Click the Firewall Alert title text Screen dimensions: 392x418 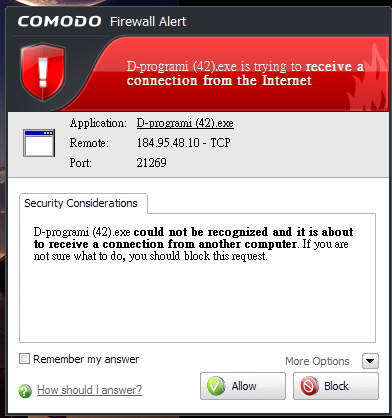148,22
